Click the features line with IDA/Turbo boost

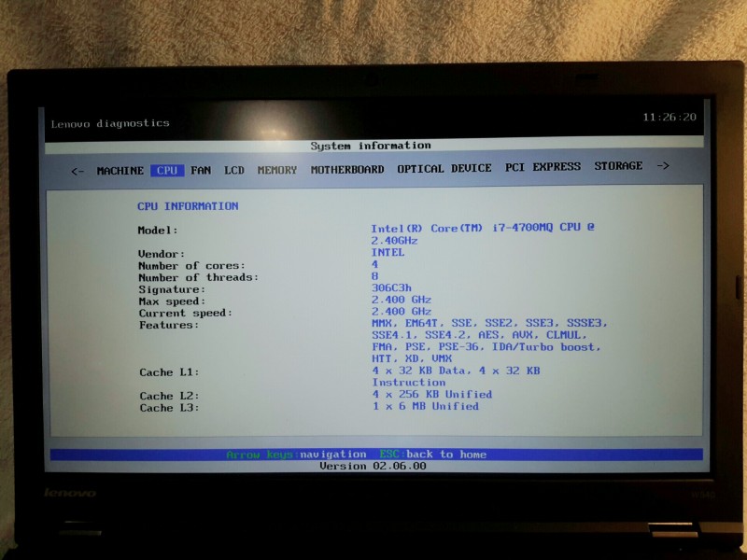(486, 346)
